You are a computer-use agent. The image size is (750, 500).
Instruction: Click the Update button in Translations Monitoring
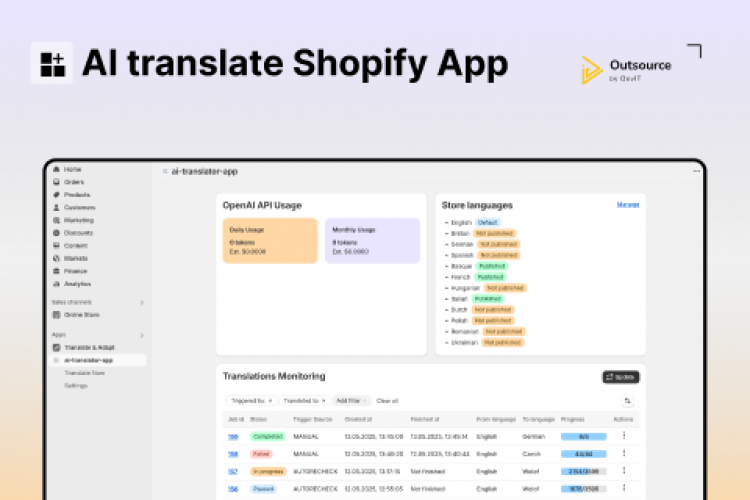(x=621, y=377)
